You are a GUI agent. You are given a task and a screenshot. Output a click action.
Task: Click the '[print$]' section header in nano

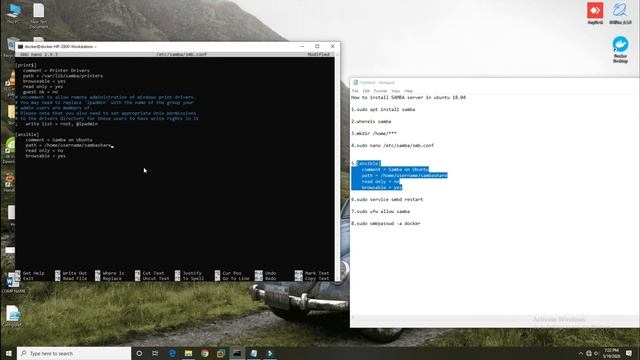pos(26,65)
